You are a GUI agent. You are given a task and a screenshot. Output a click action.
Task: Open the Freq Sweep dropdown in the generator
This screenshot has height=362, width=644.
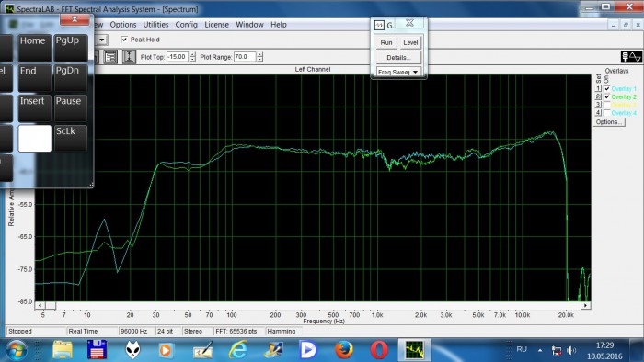click(x=398, y=72)
